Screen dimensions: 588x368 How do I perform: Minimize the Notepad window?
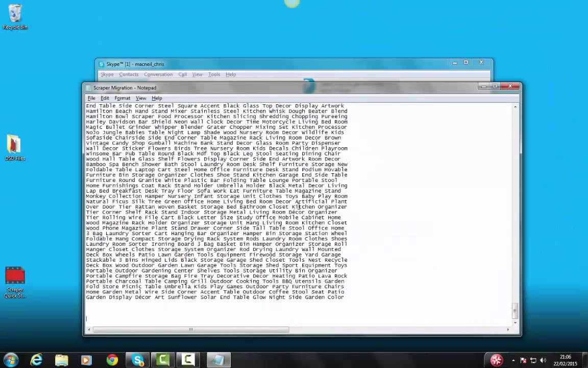coord(483,86)
